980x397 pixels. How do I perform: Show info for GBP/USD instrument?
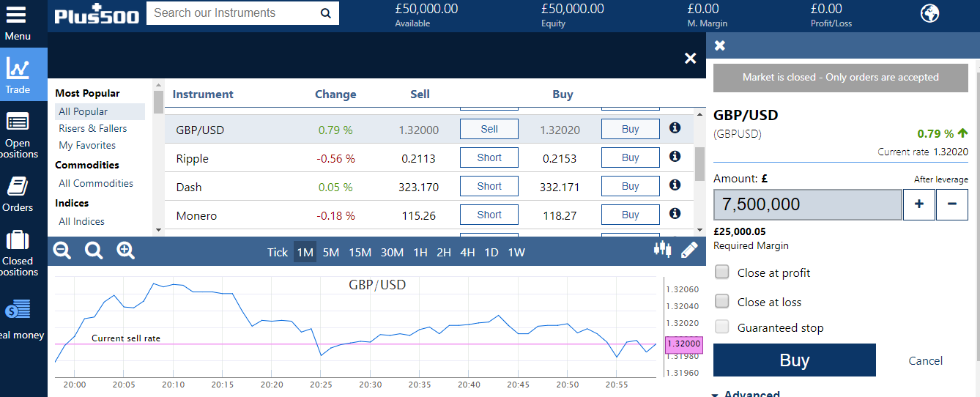(x=675, y=128)
